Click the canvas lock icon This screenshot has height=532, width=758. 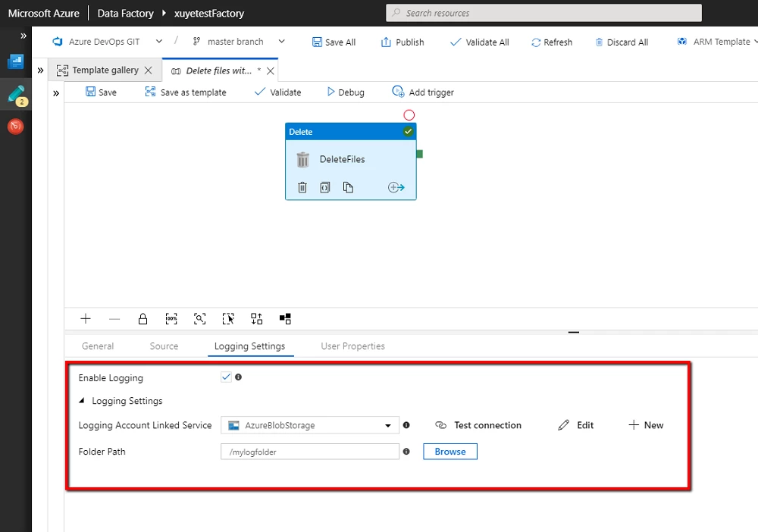[143, 319]
